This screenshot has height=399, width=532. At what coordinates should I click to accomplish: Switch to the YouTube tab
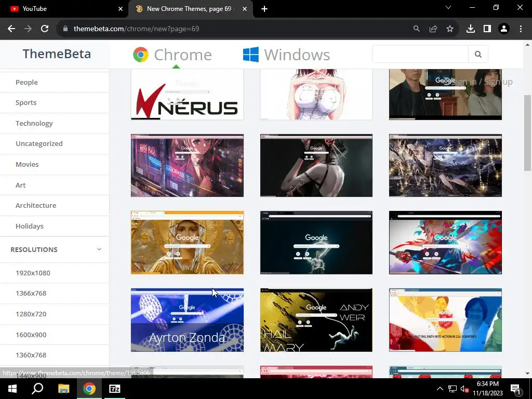(64, 9)
